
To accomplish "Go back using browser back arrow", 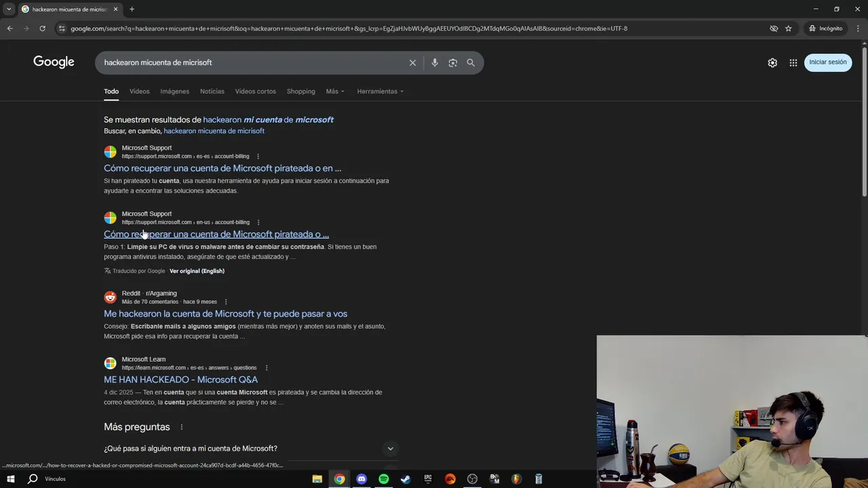I will 9,28.
